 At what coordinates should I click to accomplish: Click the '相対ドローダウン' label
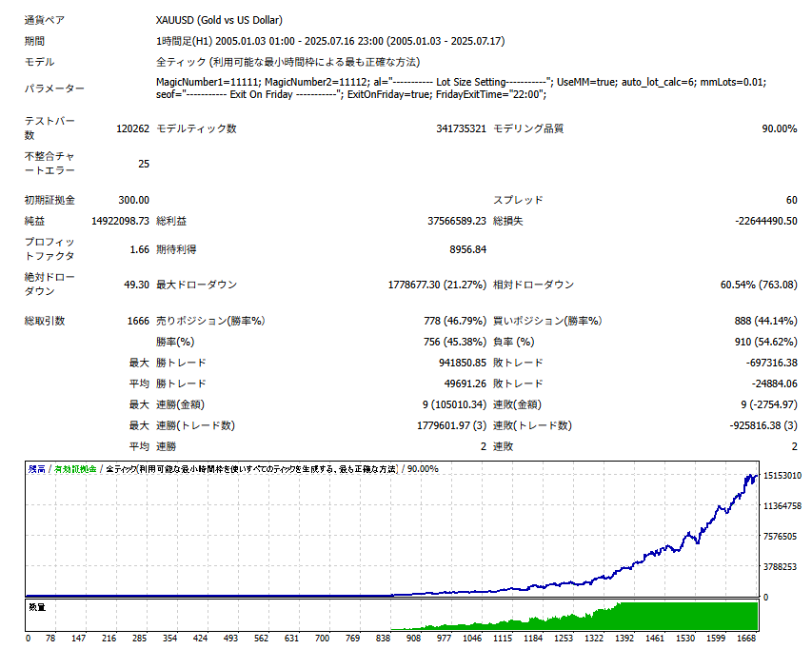click(x=533, y=285)
